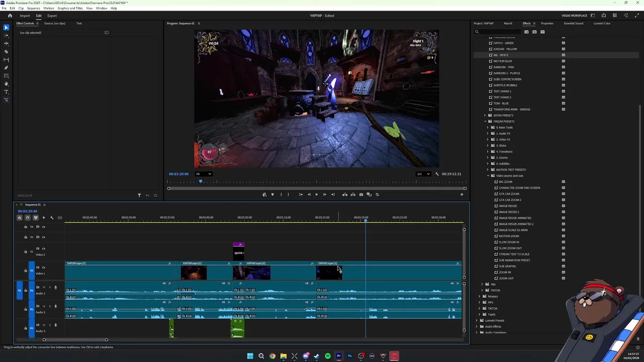Toggle V4 track output eye

43,227
